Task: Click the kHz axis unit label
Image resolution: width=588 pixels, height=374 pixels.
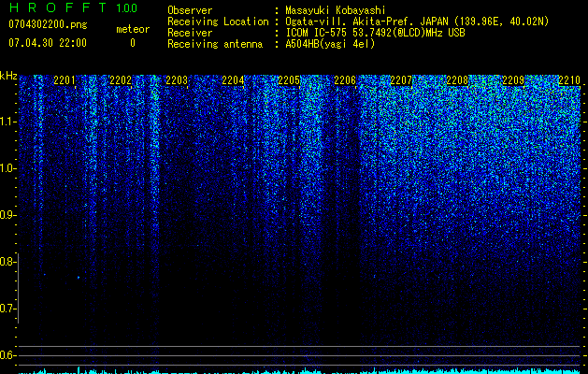Action: [8, 76]
